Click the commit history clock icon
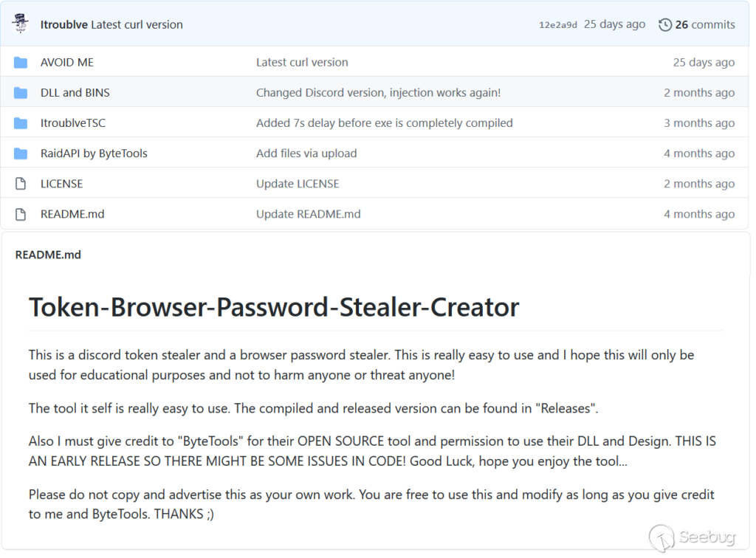756x558 pixels. tap(665, 24)
